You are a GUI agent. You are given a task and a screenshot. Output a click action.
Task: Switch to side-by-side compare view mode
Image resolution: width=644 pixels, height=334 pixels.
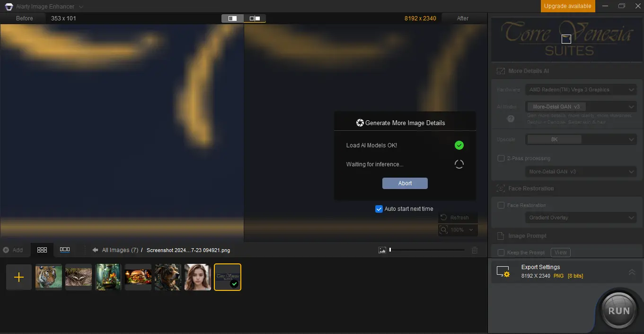(255, 18)
